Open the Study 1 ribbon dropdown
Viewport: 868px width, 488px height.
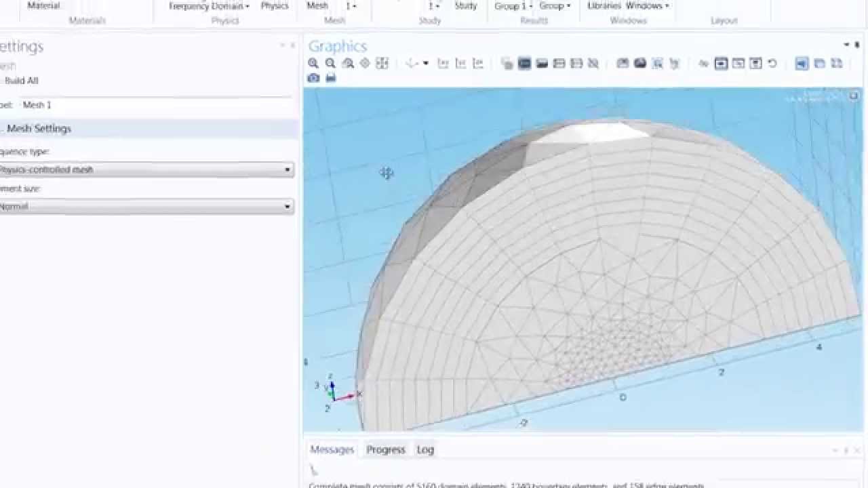434,5
